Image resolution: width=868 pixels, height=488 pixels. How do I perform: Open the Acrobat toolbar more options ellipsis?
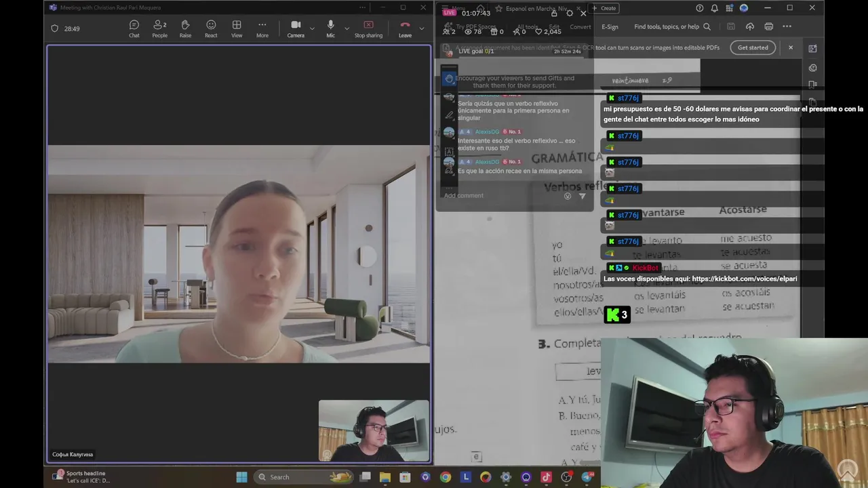[787, 27]
